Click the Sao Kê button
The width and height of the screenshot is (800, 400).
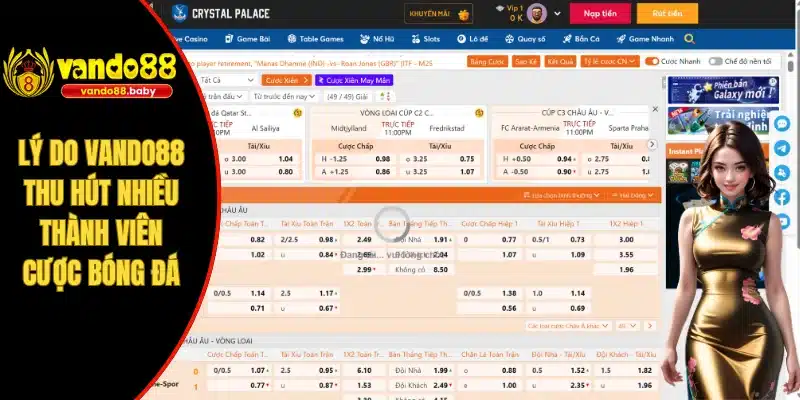(x=526, y=61)
